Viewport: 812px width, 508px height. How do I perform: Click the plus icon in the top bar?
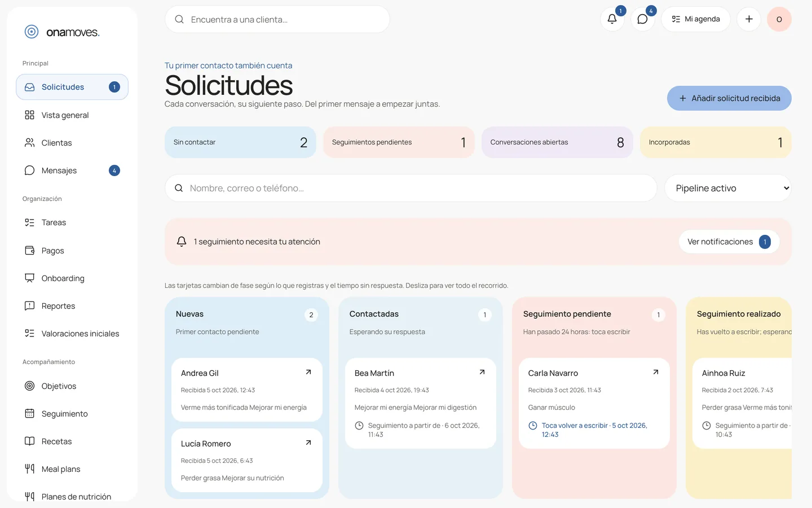click(749, 19)
